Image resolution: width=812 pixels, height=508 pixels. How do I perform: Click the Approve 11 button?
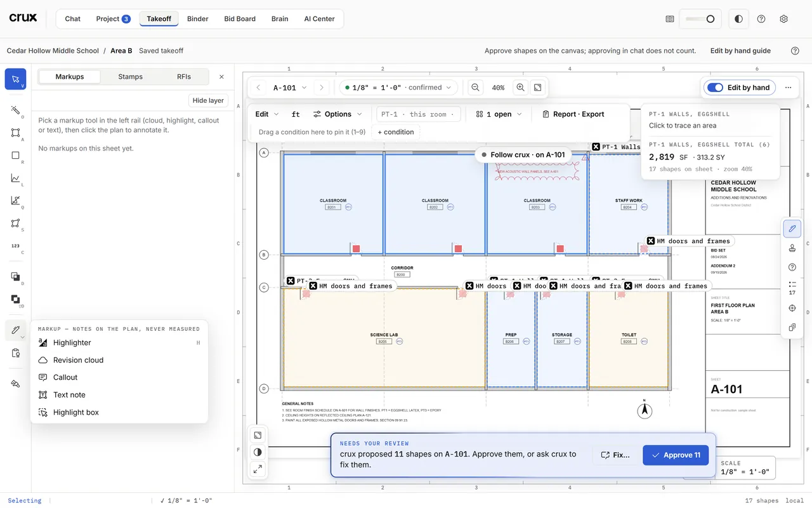[x=676, y=455]
